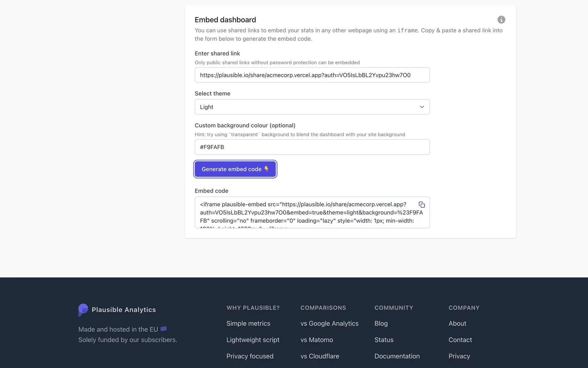Open the Contact link under Company
Image resolution: width=588 pixels, height=368 pixels.
(460, 340)
